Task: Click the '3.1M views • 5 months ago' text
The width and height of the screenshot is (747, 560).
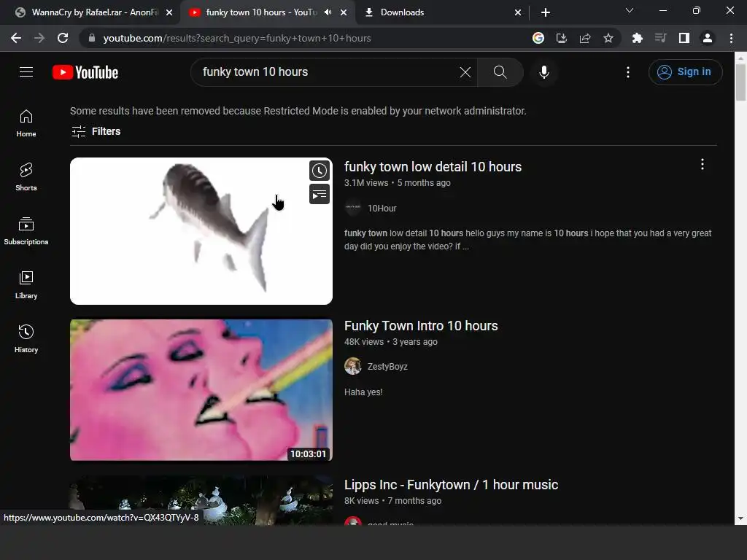Action: pyautogui.click(x=398, y=183)
